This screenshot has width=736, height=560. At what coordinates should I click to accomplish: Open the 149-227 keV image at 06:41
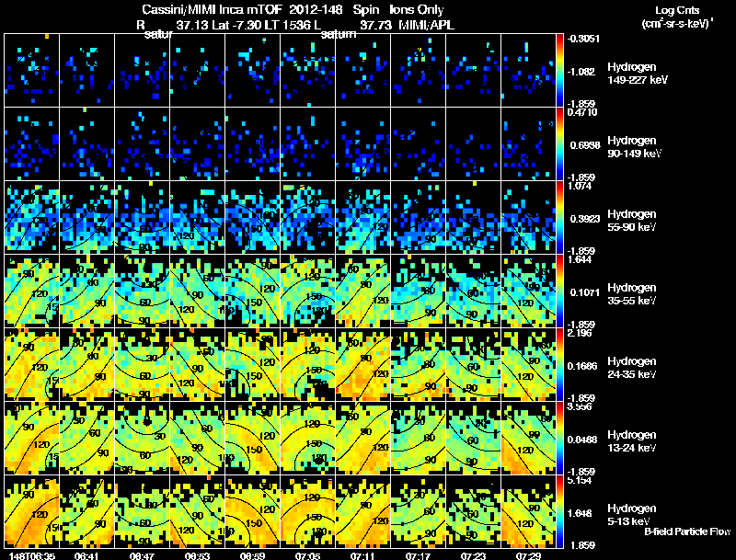pyautogui.click(x=86, y=70)
